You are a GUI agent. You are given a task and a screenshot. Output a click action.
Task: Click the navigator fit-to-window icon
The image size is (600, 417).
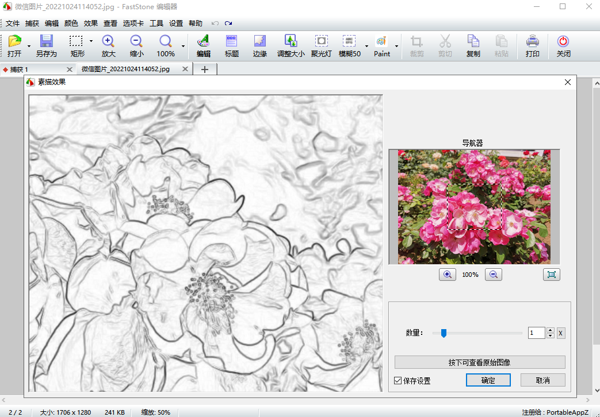[x=551, y=275]
